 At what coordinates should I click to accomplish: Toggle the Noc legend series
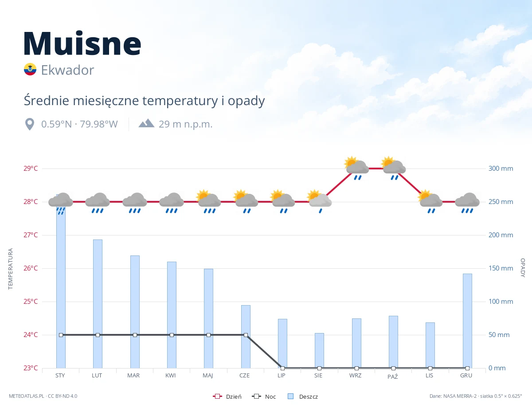264,396
